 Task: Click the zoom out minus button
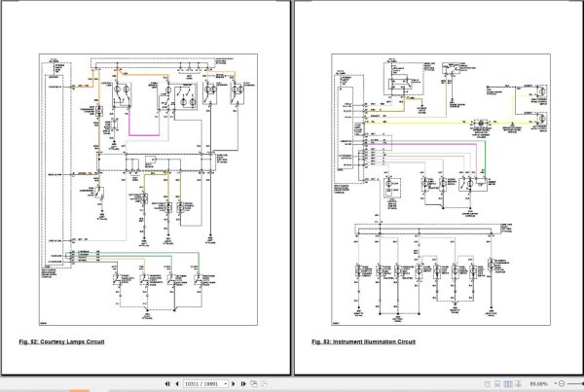(x=562, y=384)
